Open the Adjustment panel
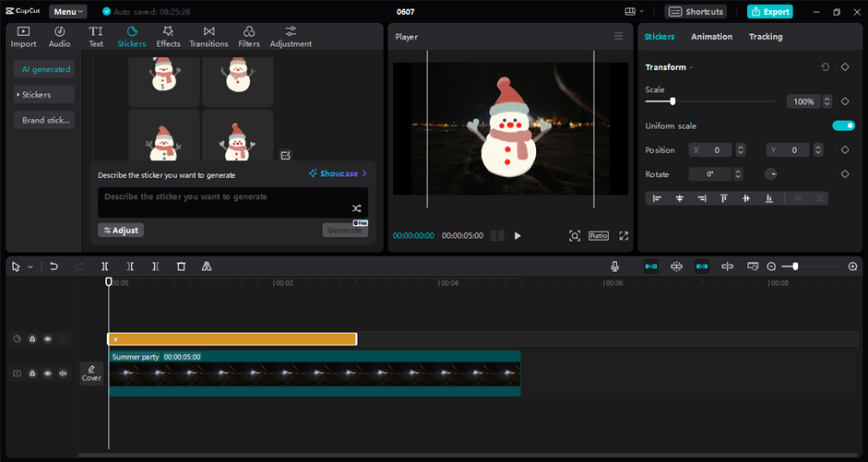 coord(291,37)
